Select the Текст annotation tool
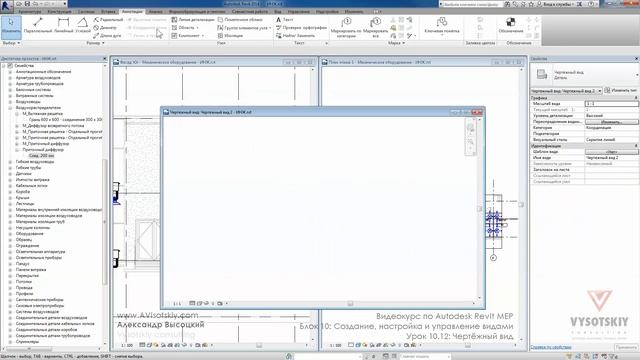 (x=285, y=20)
